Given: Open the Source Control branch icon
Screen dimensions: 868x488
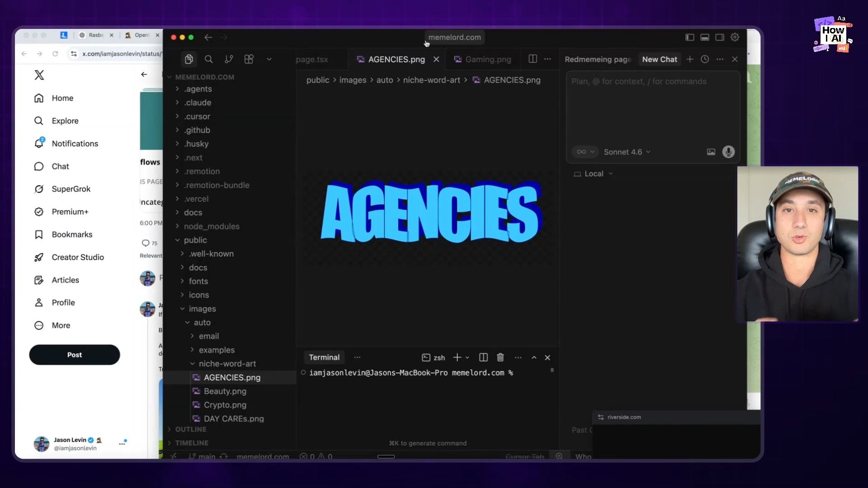Looking at the screenshot, I should coord(229,59).
